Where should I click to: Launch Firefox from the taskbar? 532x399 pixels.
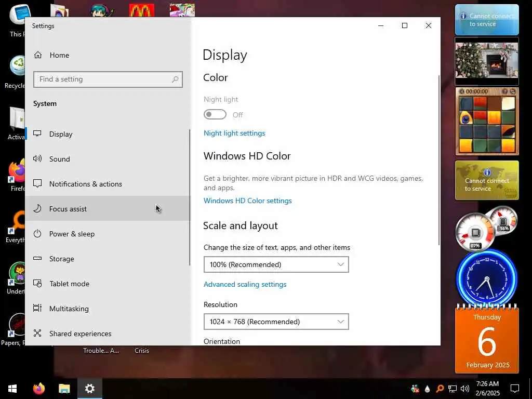coord(38,389)
